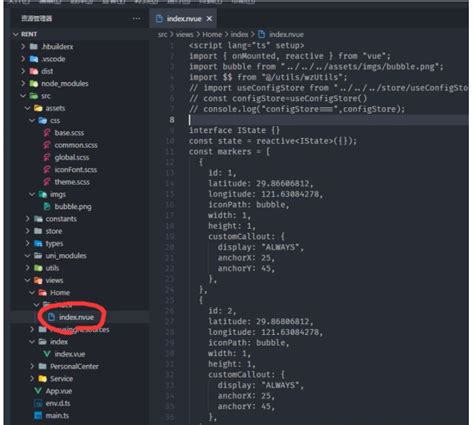
Task: Close the index.nvue editor tab
Action: (x=209, y=19)
